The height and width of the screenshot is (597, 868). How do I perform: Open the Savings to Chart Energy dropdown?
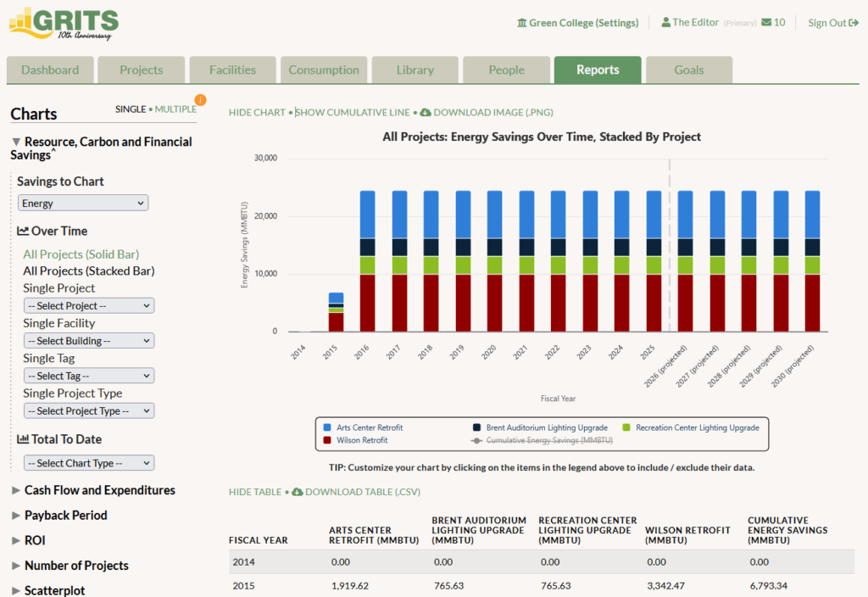pos(83,204)
